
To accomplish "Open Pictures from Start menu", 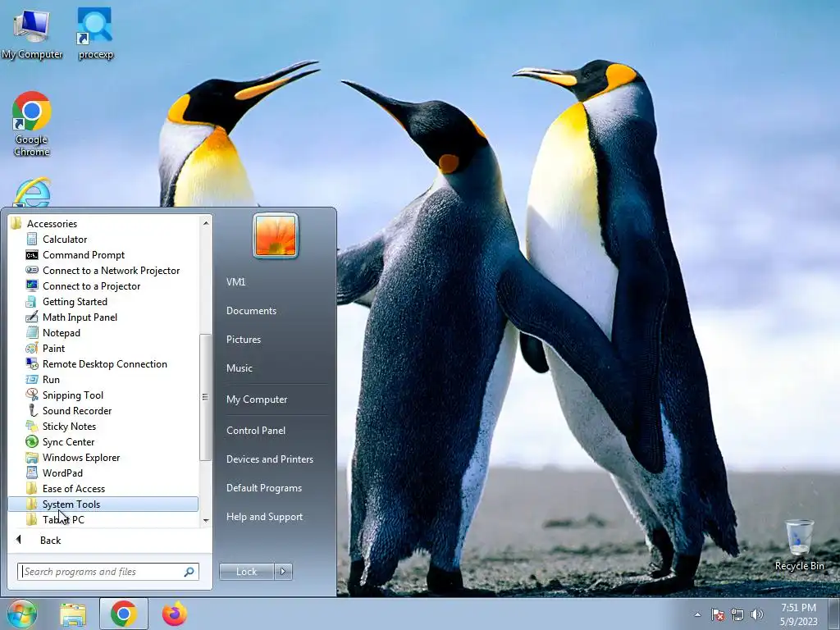I will click(x=243, y=339).
